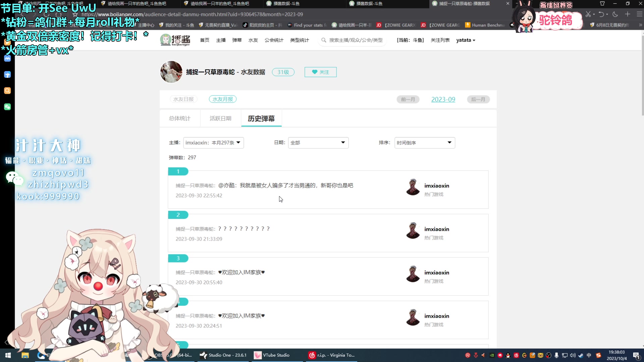Open the taskbar notification center icon
Screen dimensions: 644x362
click(636, 355)
